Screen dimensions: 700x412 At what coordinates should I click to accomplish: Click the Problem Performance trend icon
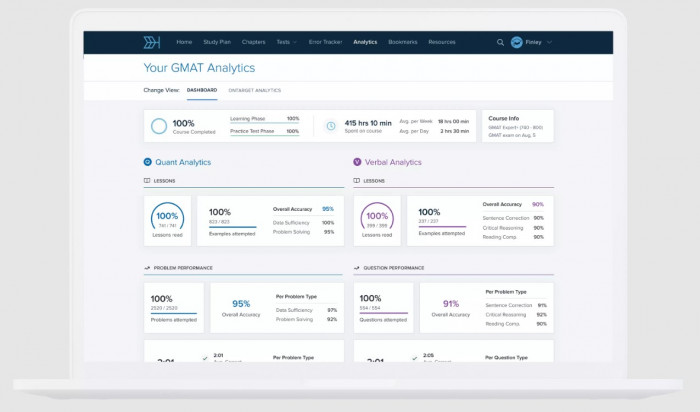click(x=147, y=268)
